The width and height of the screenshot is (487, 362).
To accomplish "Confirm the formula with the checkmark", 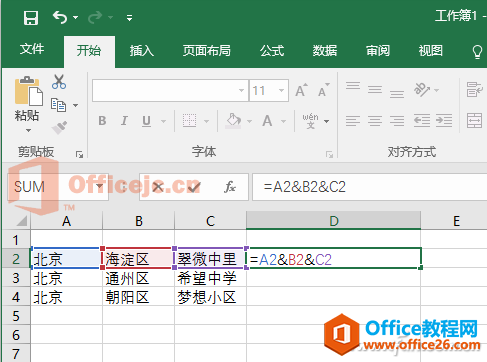I will click(194, 187).
